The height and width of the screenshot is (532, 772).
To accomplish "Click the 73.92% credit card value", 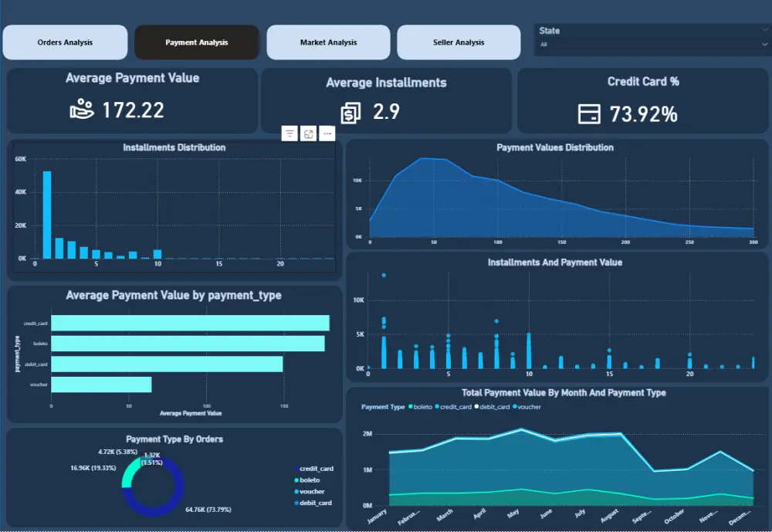I will pyautogui.click(x=644, y=114).
